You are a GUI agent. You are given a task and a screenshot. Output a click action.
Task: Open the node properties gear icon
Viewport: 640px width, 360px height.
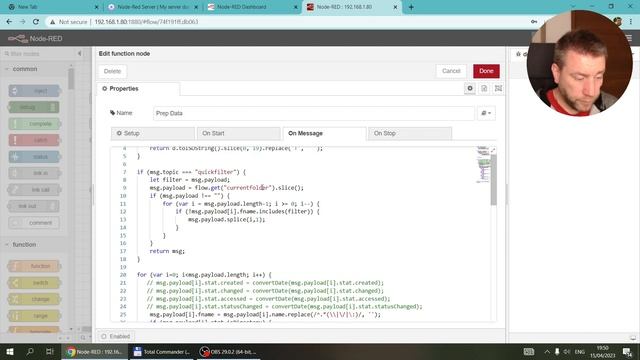coord(470,88)
